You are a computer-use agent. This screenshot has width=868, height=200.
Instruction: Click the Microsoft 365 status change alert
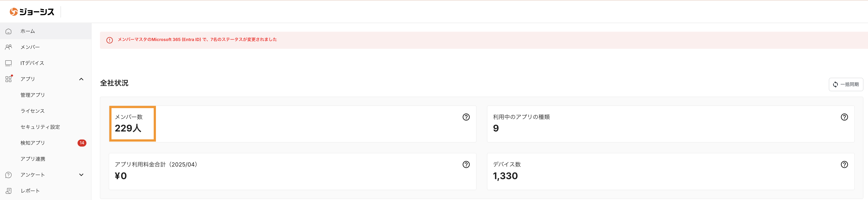coord(197,40)
